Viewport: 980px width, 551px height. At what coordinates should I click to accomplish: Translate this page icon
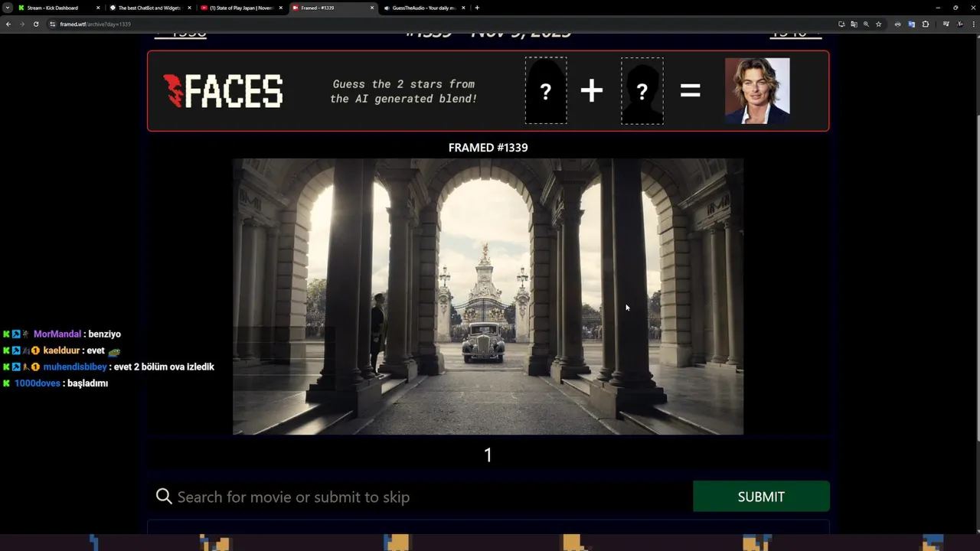pyautogui.click(x=854, y=24)
